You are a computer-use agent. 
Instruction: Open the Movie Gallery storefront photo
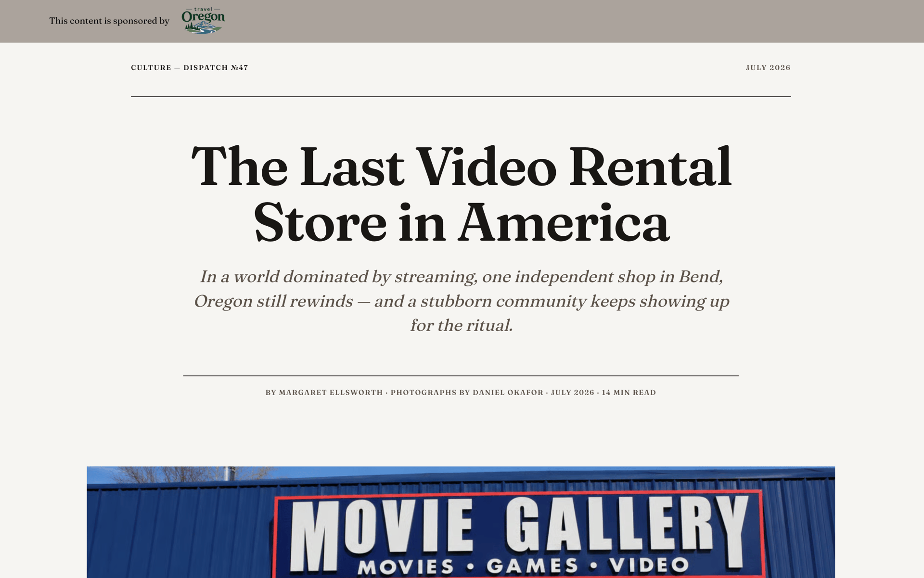(x=461, y=522)
